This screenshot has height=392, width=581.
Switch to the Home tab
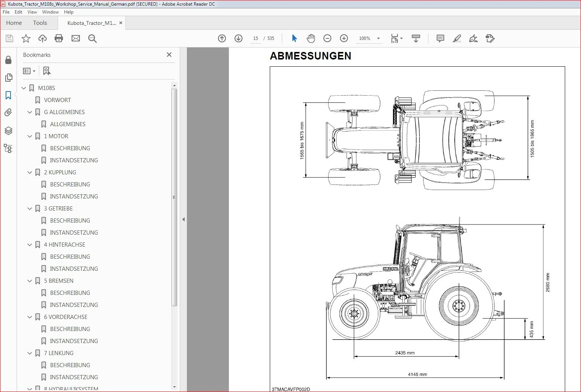14,23
